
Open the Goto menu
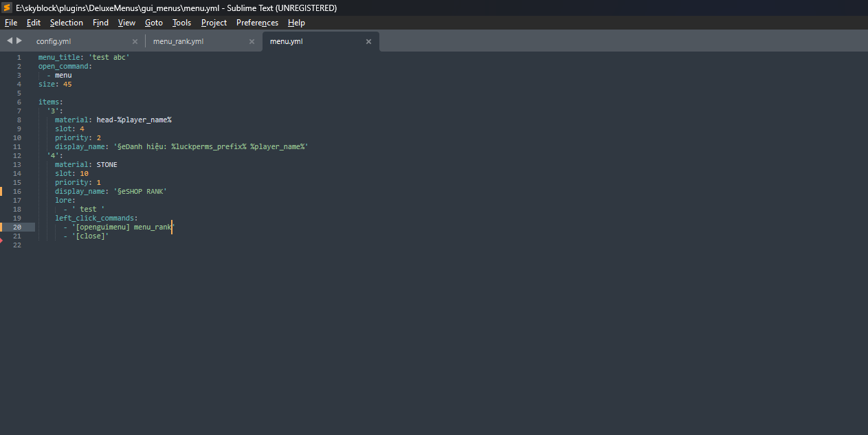point(154,23)
